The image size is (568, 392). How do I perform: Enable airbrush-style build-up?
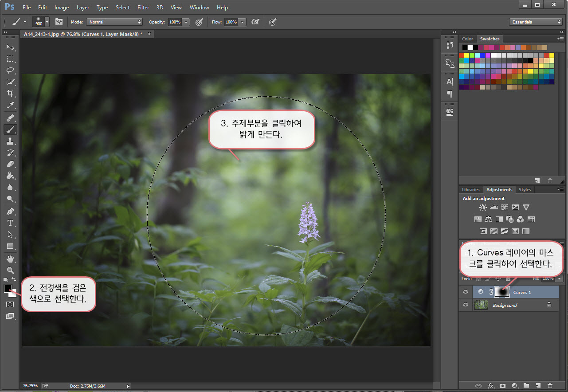[255, 22]
